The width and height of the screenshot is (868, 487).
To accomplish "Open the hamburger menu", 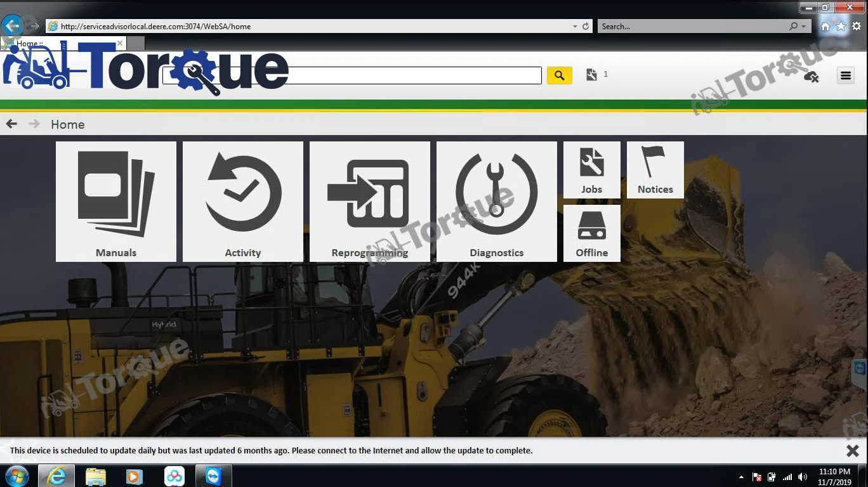I will click(x=846, y=75).
